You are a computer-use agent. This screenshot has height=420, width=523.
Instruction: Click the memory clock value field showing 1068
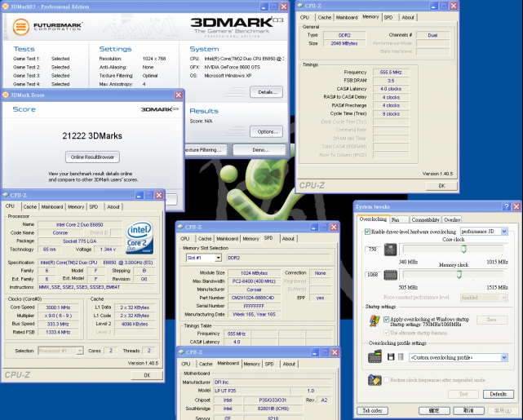click(x=373, y=275)
